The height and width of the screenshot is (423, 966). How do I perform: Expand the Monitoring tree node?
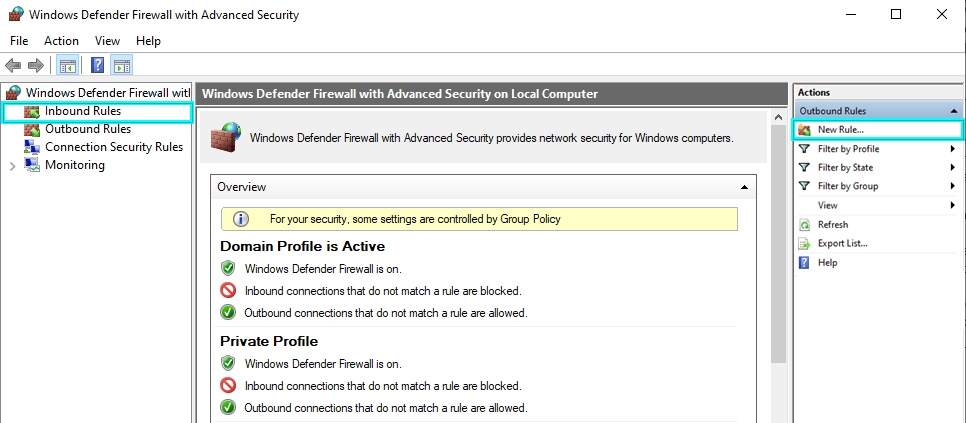point(12,166)
